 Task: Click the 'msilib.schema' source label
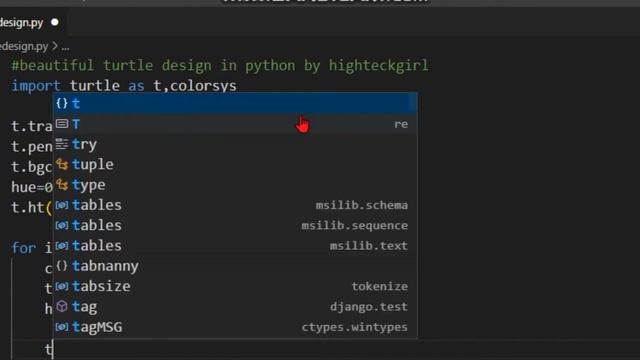tap(361, 205)
